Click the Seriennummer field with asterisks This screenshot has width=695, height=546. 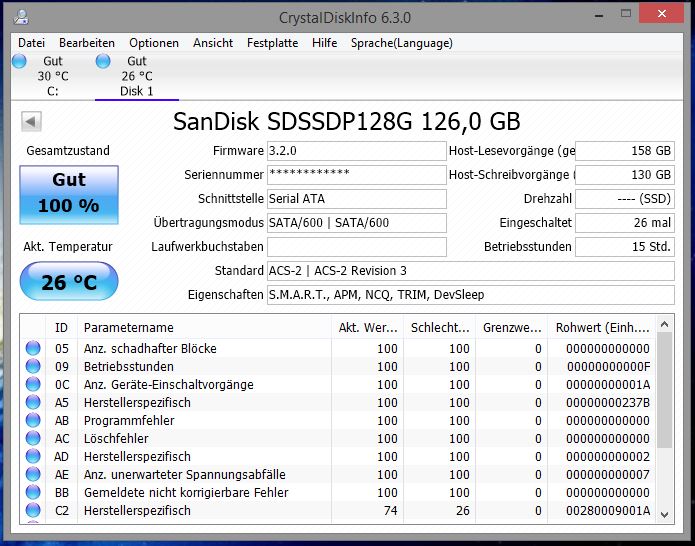point(357,175)
